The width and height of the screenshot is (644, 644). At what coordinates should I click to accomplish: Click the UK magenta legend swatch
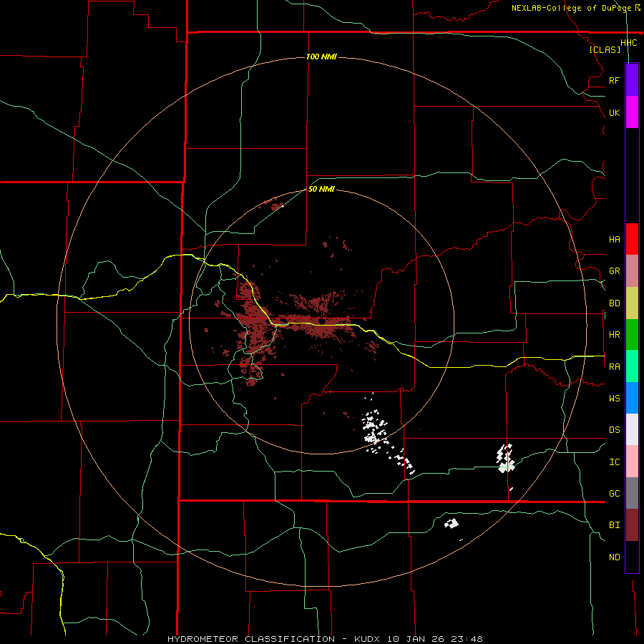[632, 112]
